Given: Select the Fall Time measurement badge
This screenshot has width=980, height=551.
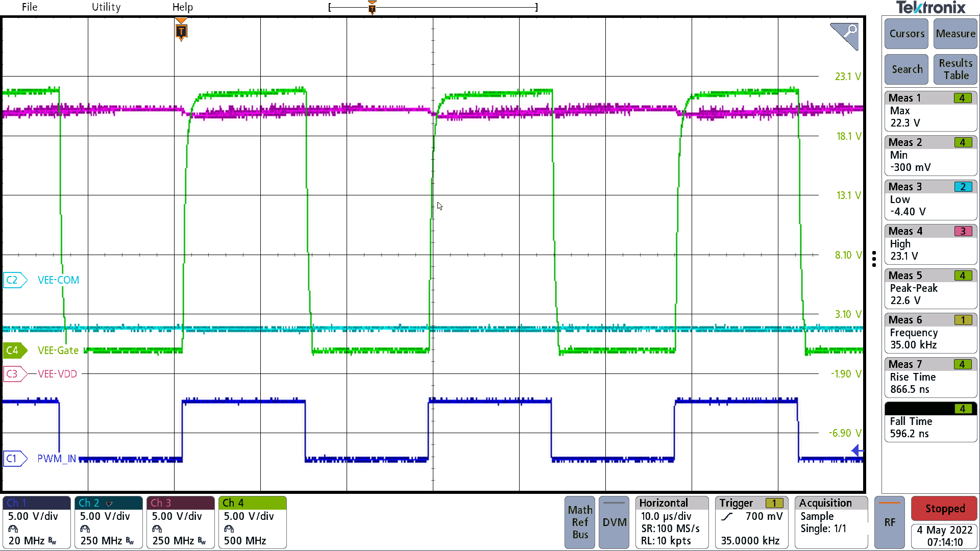Looking at the screenshot, I should coord(930,421).
